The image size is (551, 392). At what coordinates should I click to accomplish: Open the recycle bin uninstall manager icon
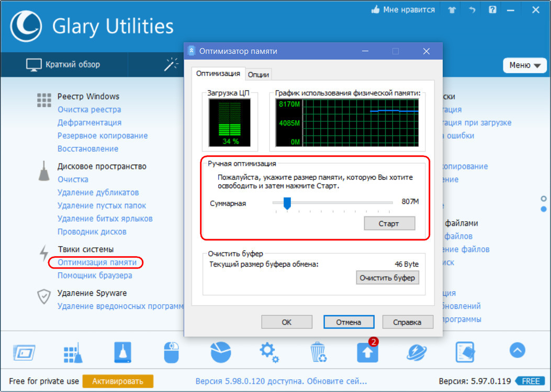pyautogui.click(x=319, y=352)
